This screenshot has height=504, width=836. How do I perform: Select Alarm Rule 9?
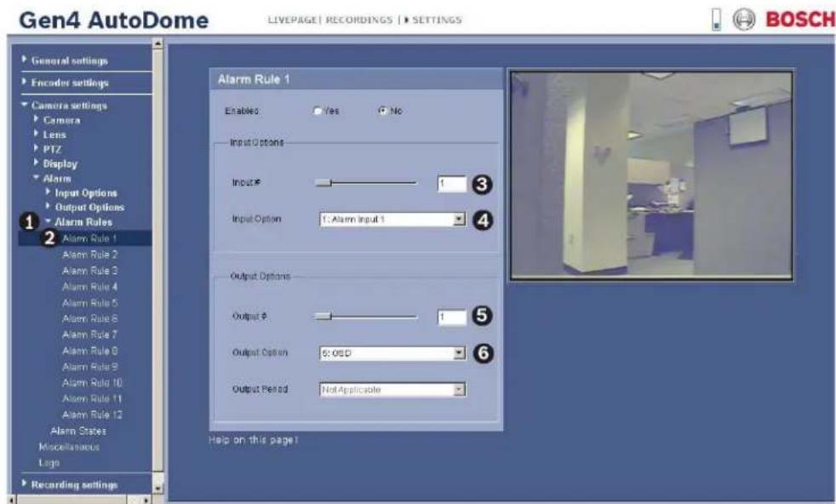(89, 366)
